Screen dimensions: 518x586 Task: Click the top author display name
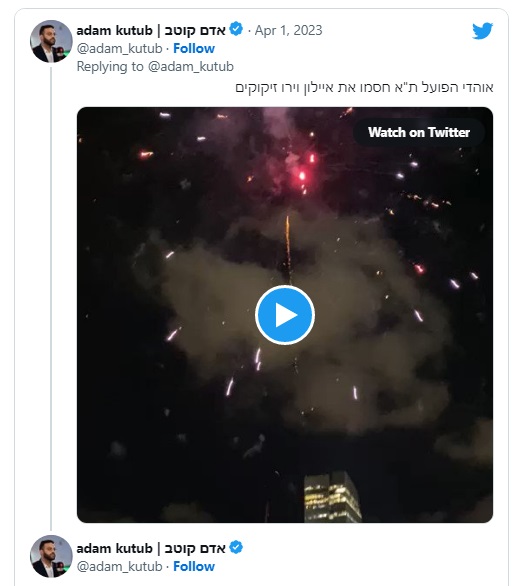(x=151, y=30)
